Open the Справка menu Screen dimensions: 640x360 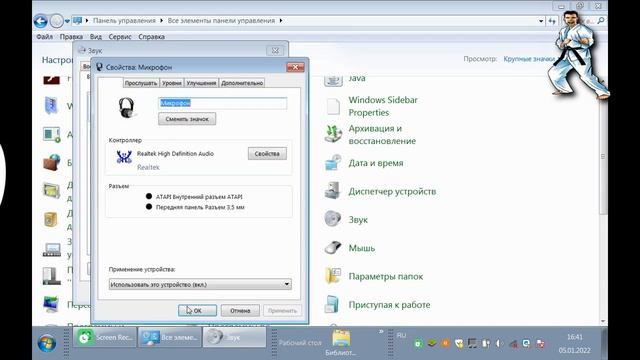tap(151, 37)
